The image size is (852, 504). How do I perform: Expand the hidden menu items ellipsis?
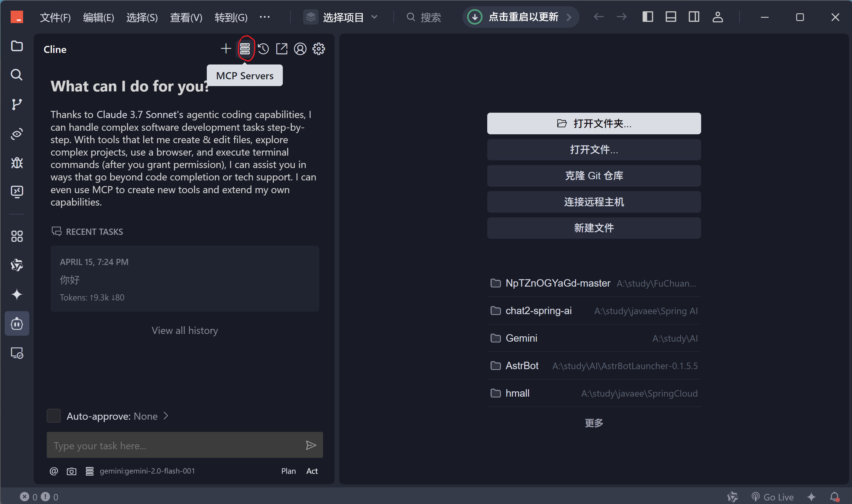click(264, 17)
